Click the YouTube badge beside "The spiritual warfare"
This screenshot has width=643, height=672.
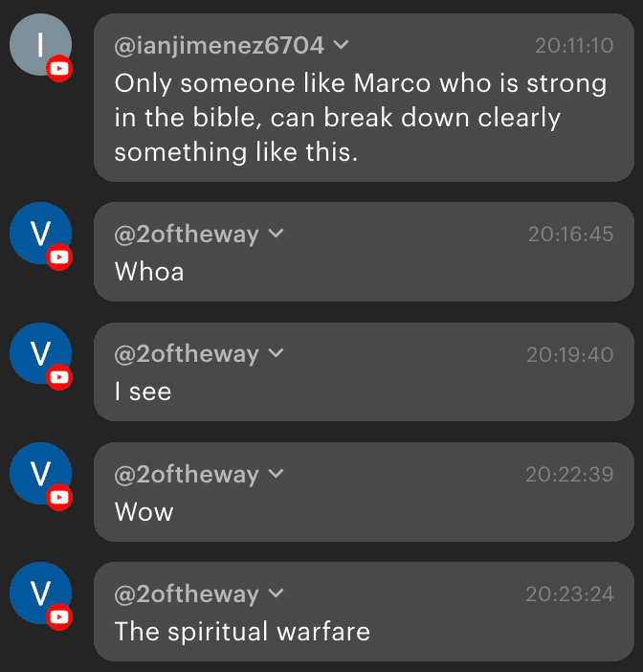point(59,617)
